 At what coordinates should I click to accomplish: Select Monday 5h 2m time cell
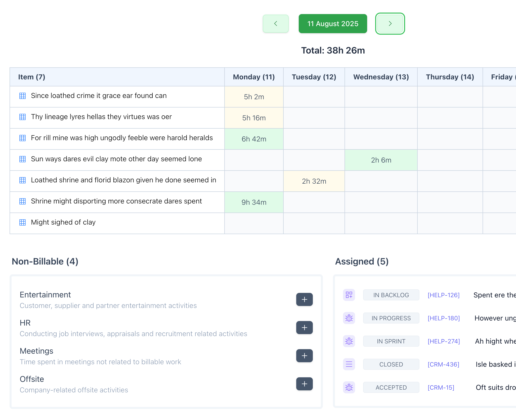(254, 97)
